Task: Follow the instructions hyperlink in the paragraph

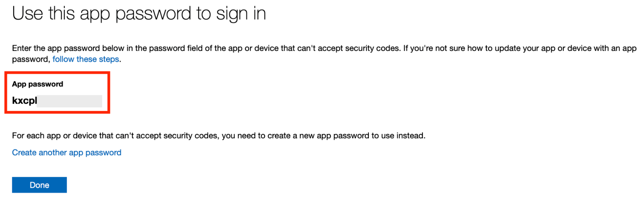Action: [x=85, y=59]
